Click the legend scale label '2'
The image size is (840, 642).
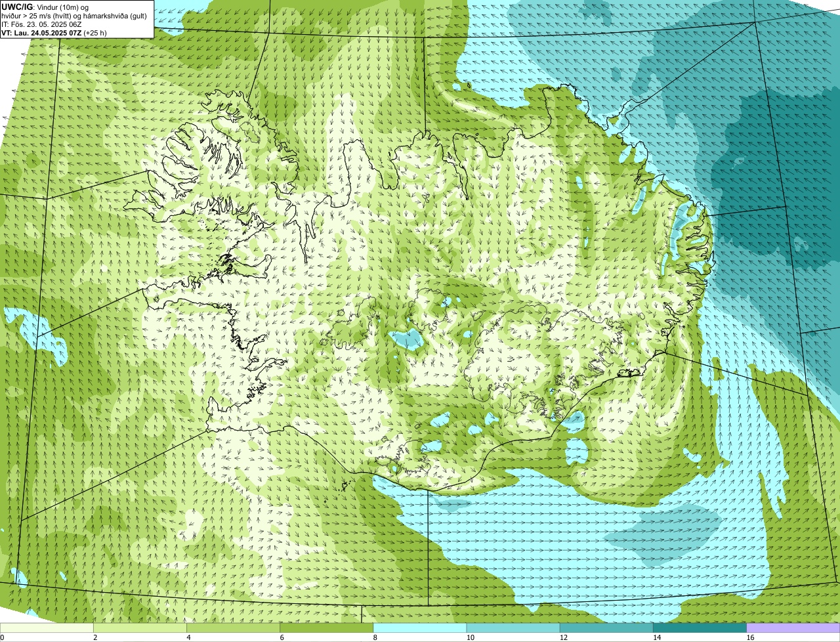(95, 637)
